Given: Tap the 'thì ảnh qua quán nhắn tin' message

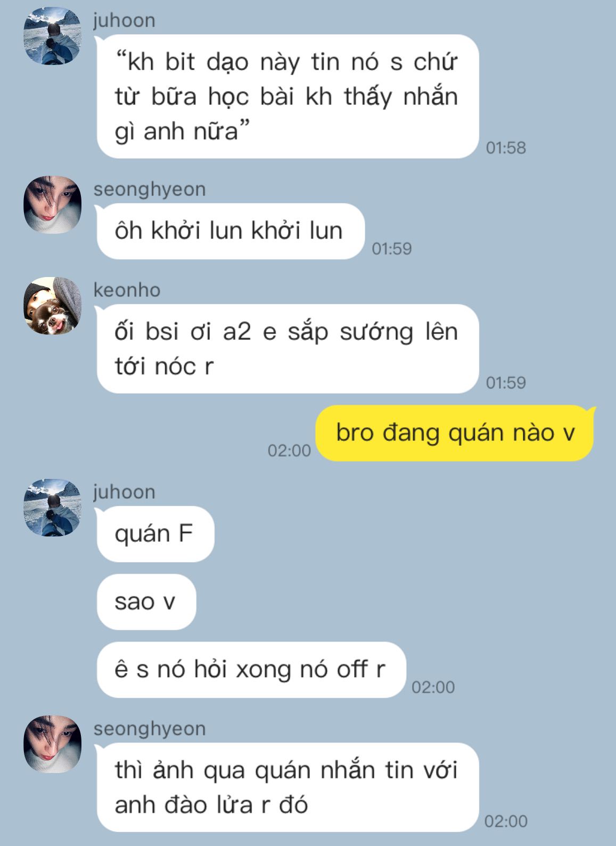Looking at the screenshot, I should point(288,787).
